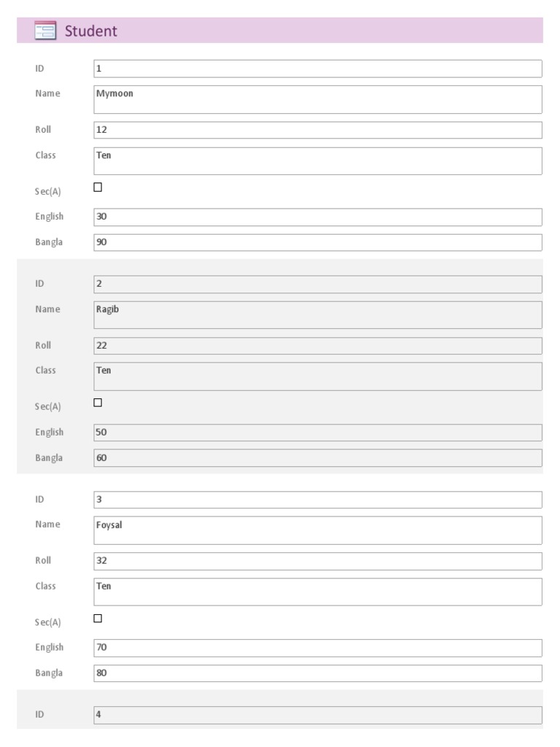Click the Bangla field showing 90

pos(318,242)
